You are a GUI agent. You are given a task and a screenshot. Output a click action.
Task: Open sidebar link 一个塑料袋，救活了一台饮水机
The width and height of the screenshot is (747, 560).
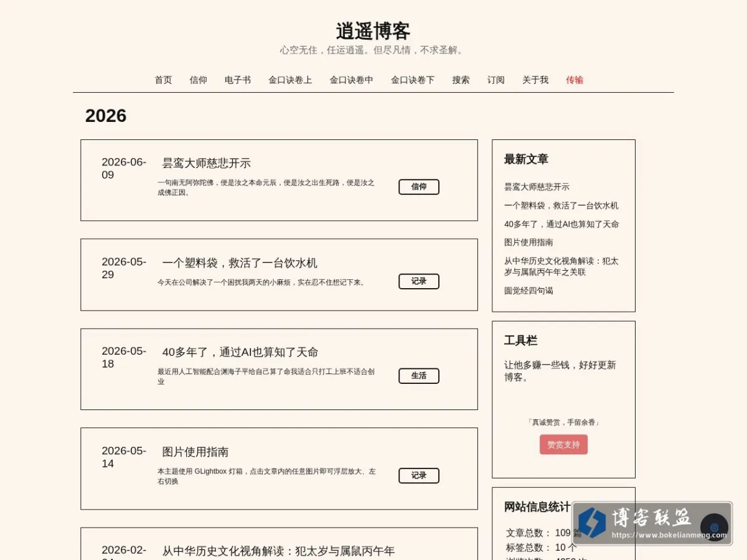click(561, 205)
